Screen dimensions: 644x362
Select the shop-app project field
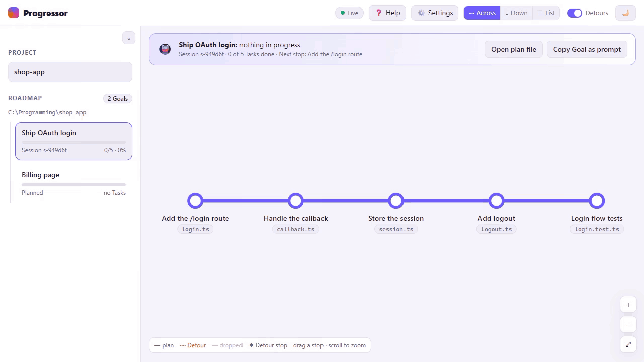click(x=70, y=72)
